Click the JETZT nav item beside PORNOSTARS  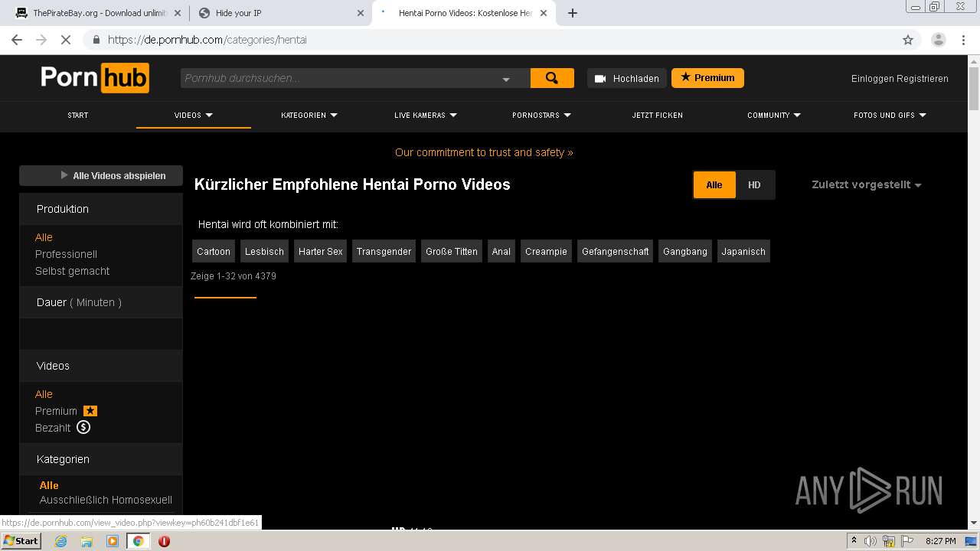pyautogui.click(x=658, y=115)
